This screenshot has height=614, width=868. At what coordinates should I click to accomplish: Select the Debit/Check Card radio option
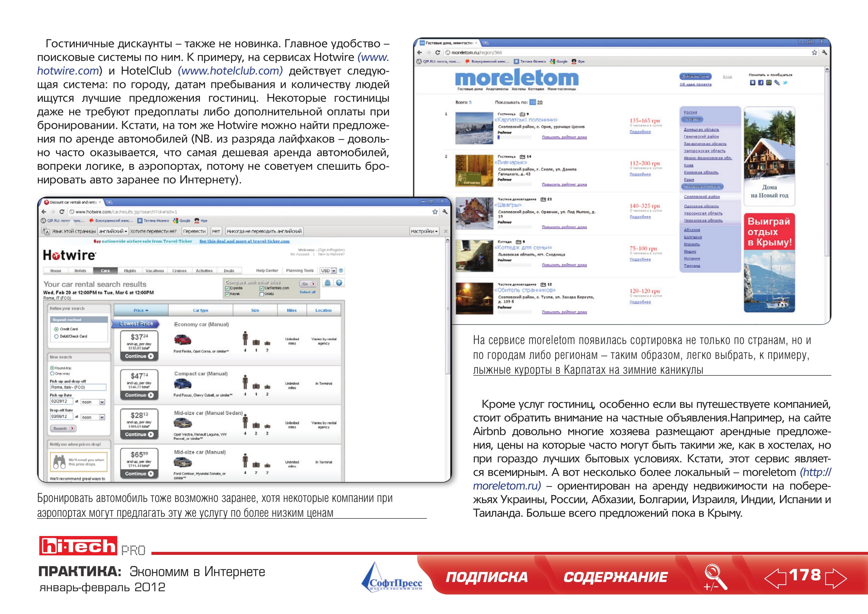click(x=56, y=336)
